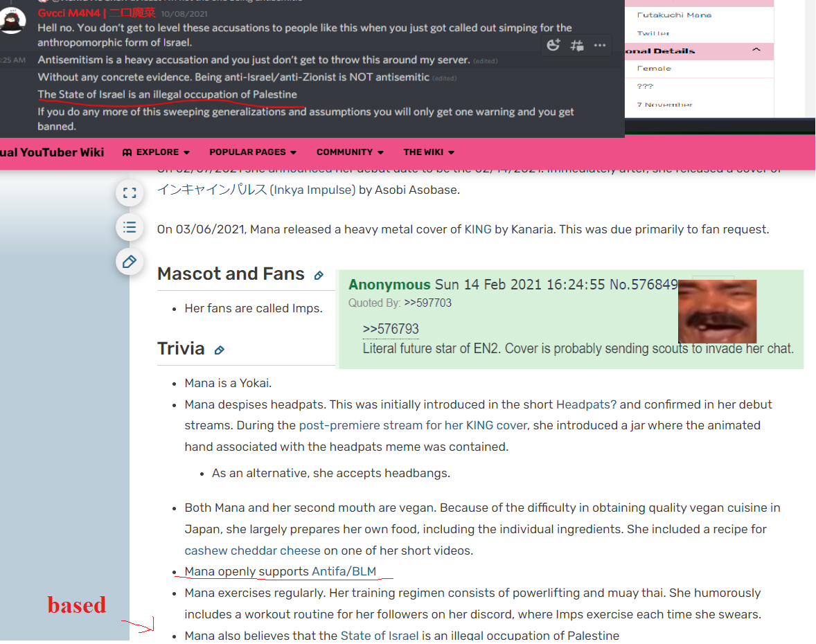Click 'Mana is a Yokai.' text
Viewport: 816px width, 644px height.
click(x=228, y=384)
